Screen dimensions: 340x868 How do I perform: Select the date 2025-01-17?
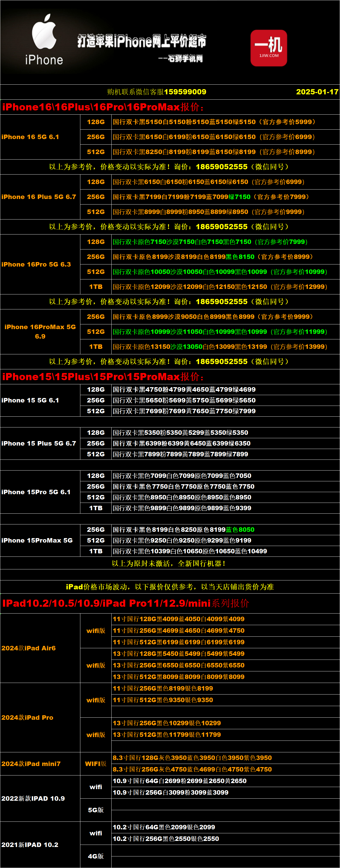[317, 92]
